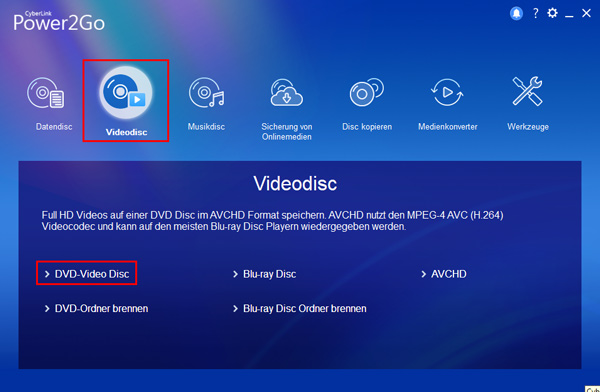The image size is (600, 392).
Task: Choose the AVCHD option
Action: pyautogui.click(x=443, y=274)
